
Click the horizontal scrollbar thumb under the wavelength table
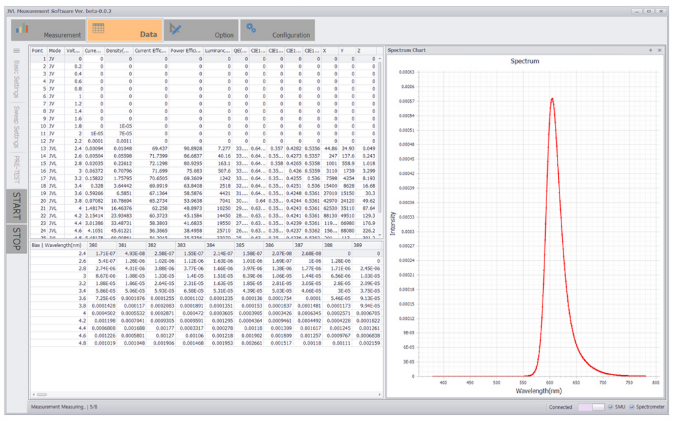[x=42, y=394]
